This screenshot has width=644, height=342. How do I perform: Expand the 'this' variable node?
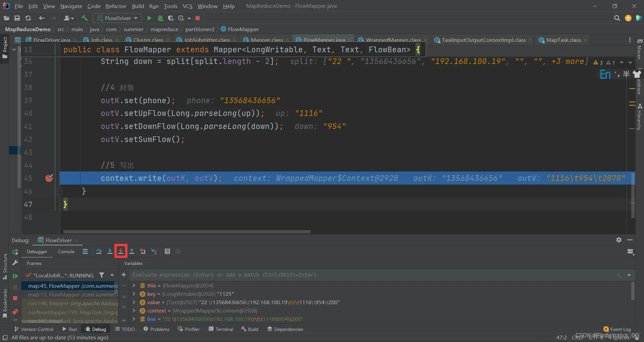pos(134,285)
